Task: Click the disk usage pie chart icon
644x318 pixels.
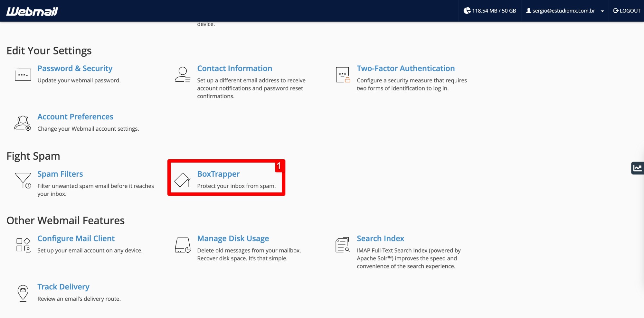Action: coord(467,10)
